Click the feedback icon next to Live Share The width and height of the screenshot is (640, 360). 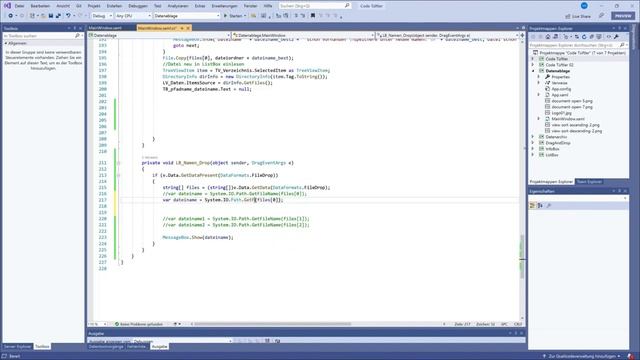pyautogui.click(x=601, y=16)
